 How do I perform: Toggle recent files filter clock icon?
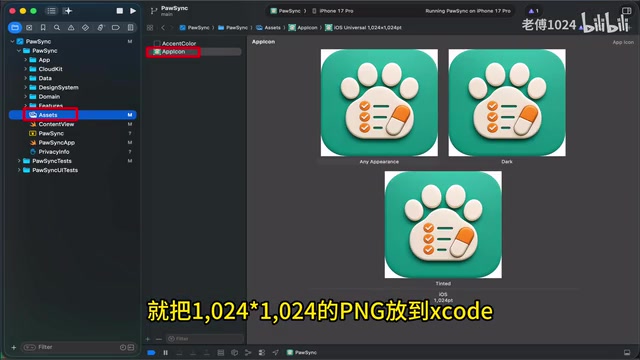pos(122,347)
